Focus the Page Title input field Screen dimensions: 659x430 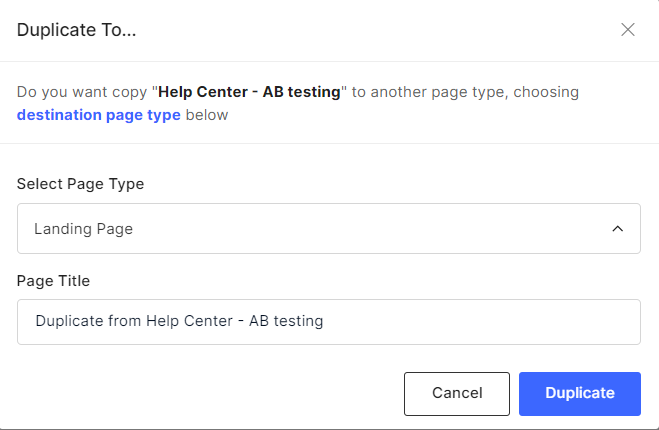tap(328, 322)
